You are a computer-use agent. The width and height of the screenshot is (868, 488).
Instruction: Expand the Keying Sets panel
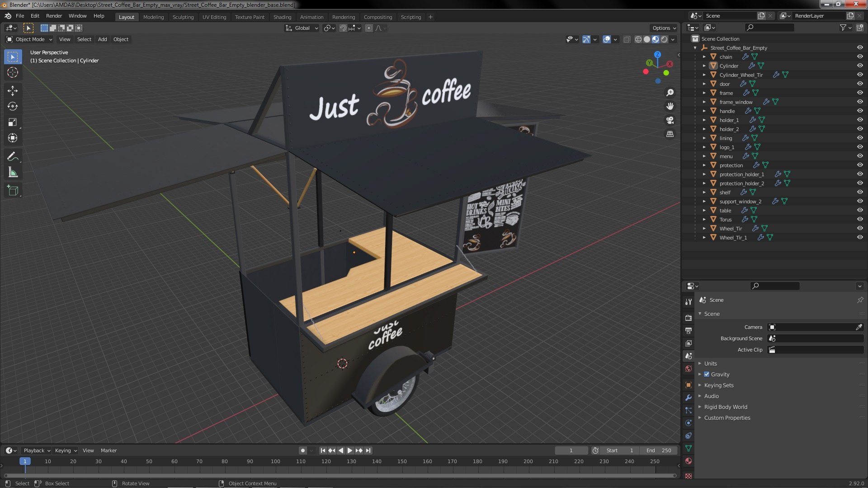pyautogui.click(x=718, y=385)
